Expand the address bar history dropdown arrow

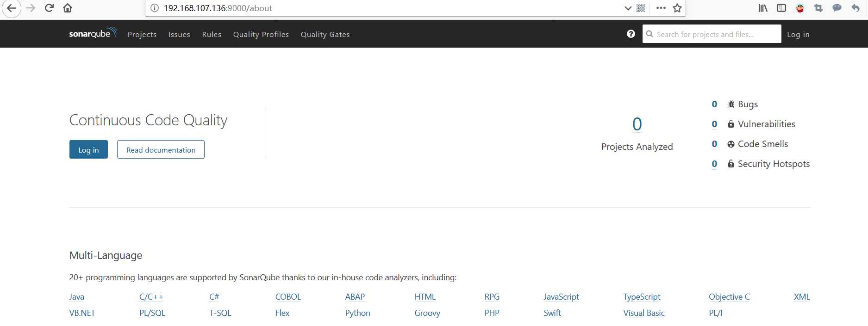[x=628, y=8]
